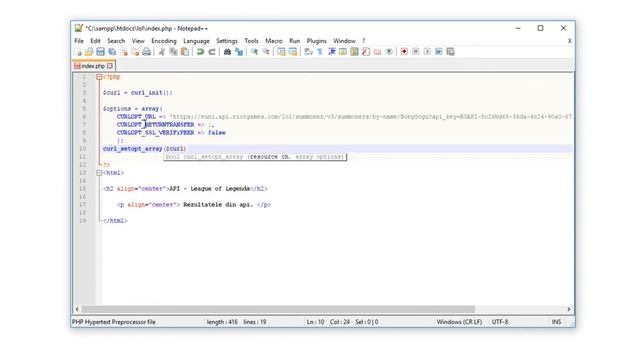The width and height of the screenshot is (640, 360).
Task: Start macro recording with red Record icon
Action: [x=404, y=52]
